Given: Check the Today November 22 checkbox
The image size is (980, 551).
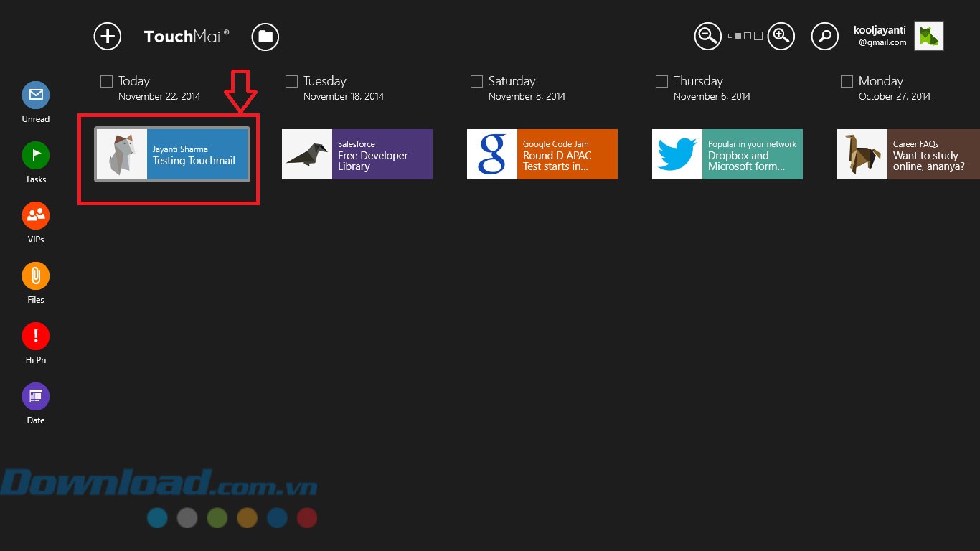Looking at the screenshot, I should [107, 82].
